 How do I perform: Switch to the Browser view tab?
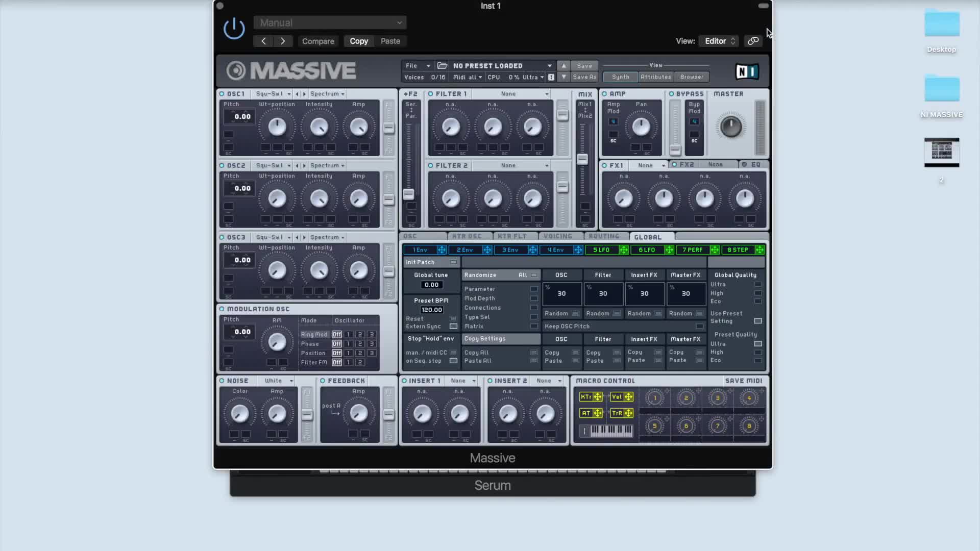click(692, 77)
